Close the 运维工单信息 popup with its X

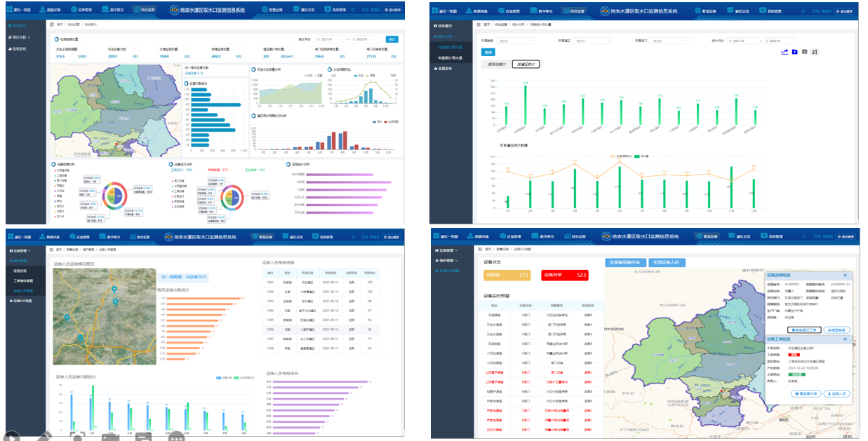(x=845, y=339)
